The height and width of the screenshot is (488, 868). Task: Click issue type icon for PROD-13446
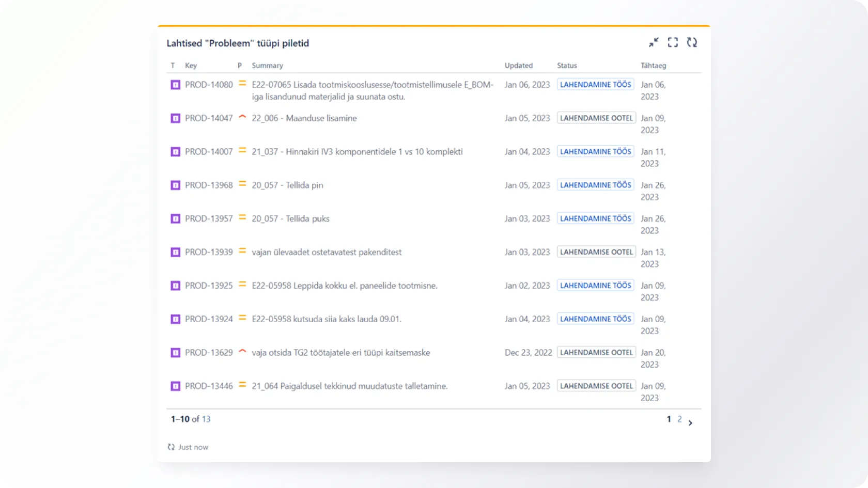[175, 386]
